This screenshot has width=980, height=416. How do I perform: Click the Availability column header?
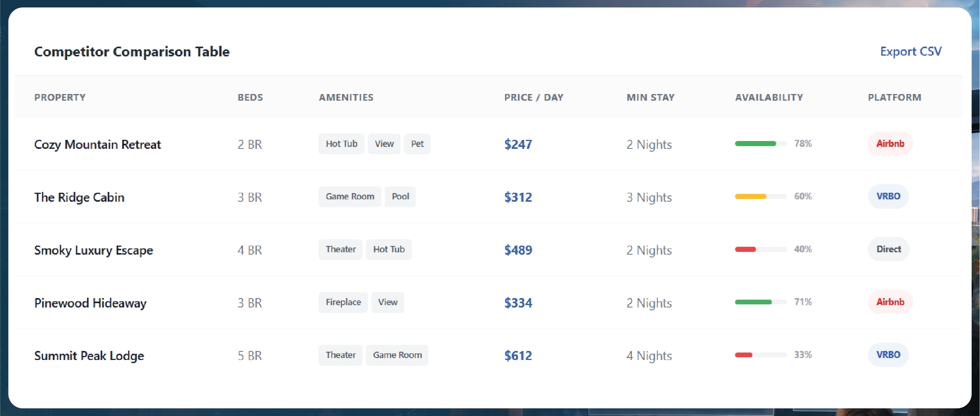769,97
